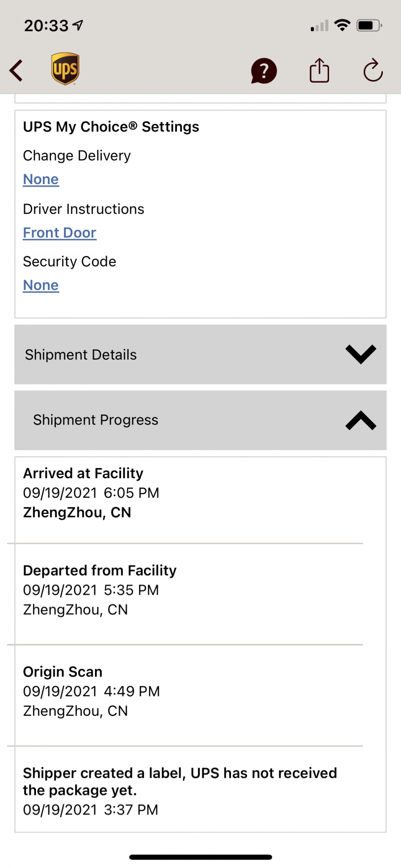Screen dimensions: 401x868
Task: Tap the battery indicator icon
Action: click(x=368, y=26)
